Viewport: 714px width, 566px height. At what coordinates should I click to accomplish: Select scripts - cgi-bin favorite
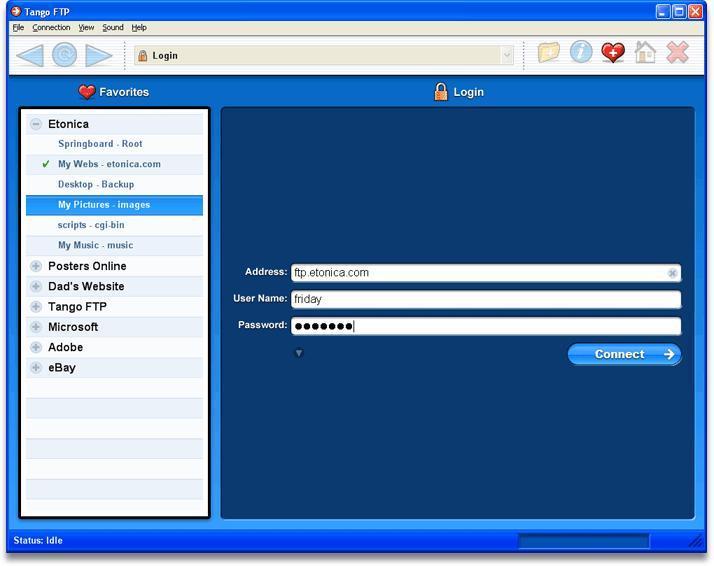click(x=114, y=225)
